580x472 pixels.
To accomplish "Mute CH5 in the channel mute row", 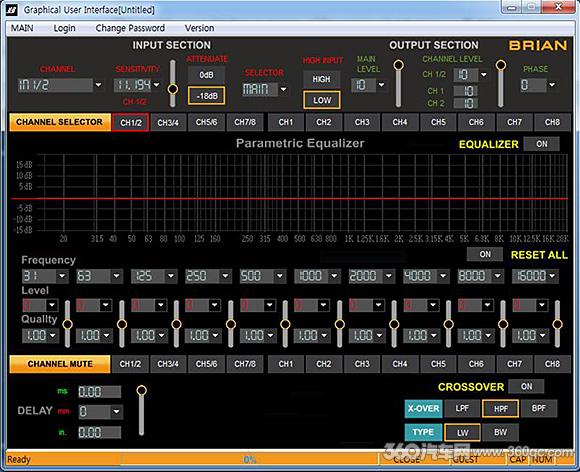I will [438, 364].
